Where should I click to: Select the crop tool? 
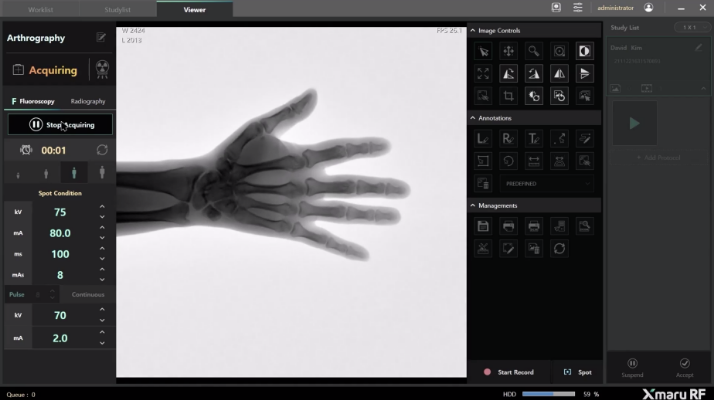click(x=509, y=96)
